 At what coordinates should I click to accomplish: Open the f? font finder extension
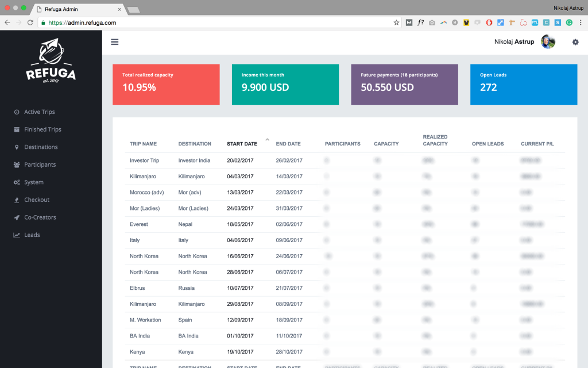[420, 22]
